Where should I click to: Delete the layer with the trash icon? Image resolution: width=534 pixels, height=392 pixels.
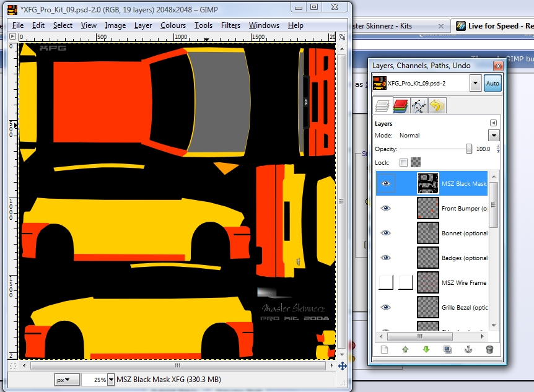click(489, 350)
